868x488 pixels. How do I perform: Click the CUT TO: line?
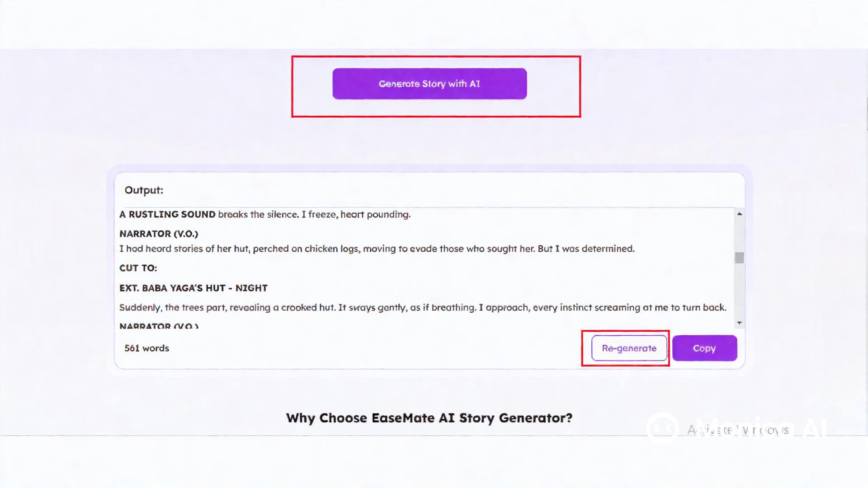coord(138,268)
